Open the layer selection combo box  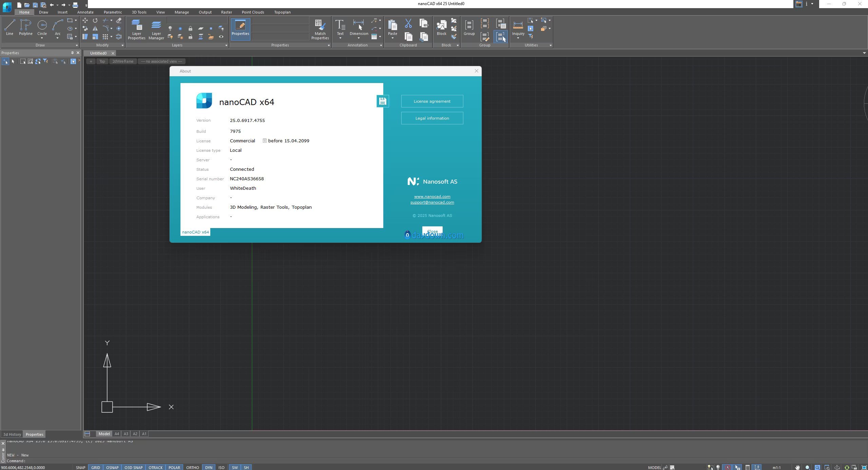pyautogui.click(x=197, y=21)
